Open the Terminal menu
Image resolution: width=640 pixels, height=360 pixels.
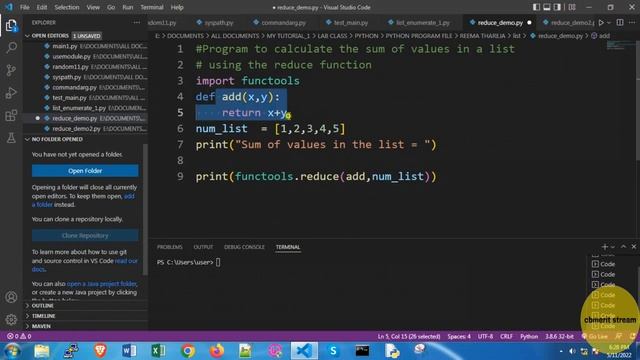tap(152, 7)
